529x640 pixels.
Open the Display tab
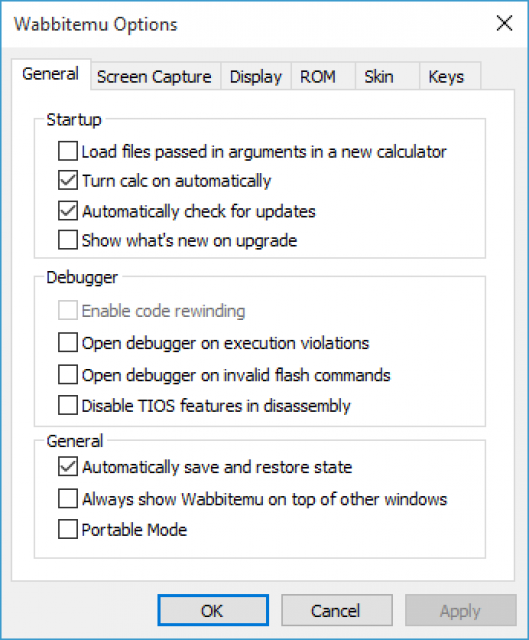pyautogui.click(x=256, y=76)
